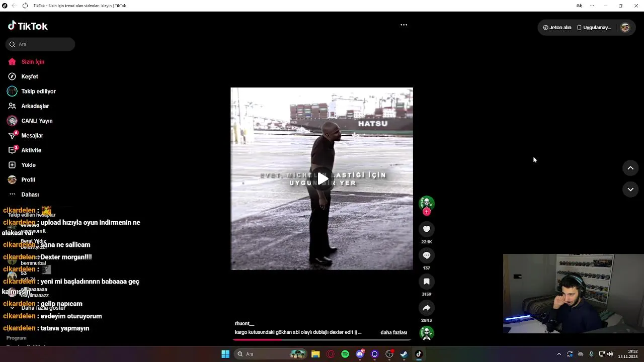This screenshot has width=644, height=362.
Task: Select Sizin İçin tab in sidebar
Action: [33, 62]
